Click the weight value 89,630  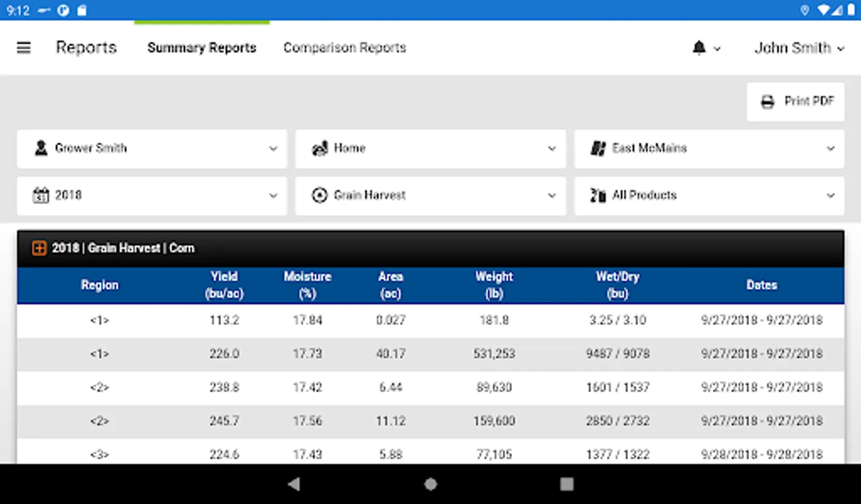(494, 388)
